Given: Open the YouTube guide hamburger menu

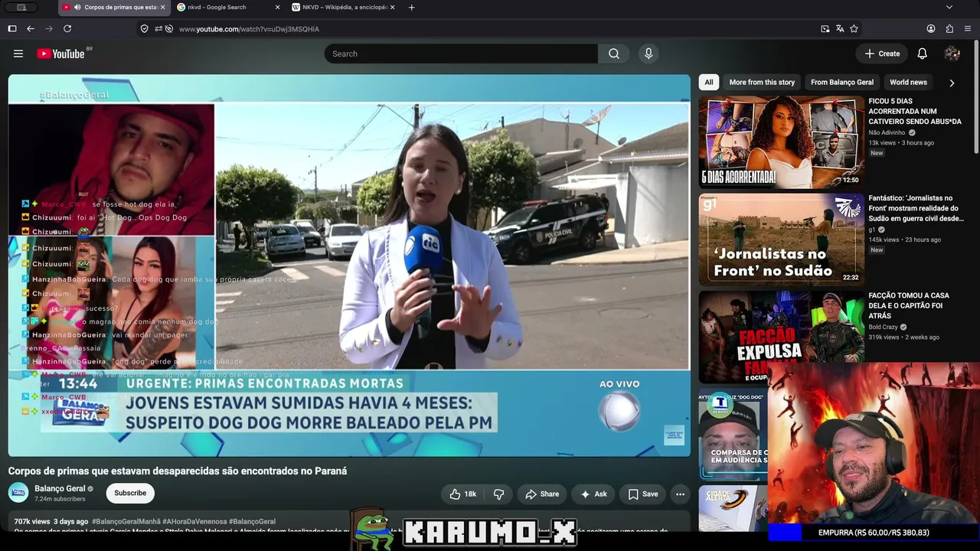Looking at the screenshot, I should (18, 54).
